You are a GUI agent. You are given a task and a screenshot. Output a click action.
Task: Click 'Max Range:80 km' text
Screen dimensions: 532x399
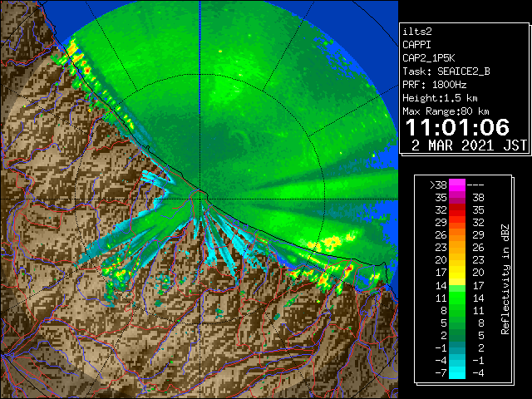(x=446, y=111)
